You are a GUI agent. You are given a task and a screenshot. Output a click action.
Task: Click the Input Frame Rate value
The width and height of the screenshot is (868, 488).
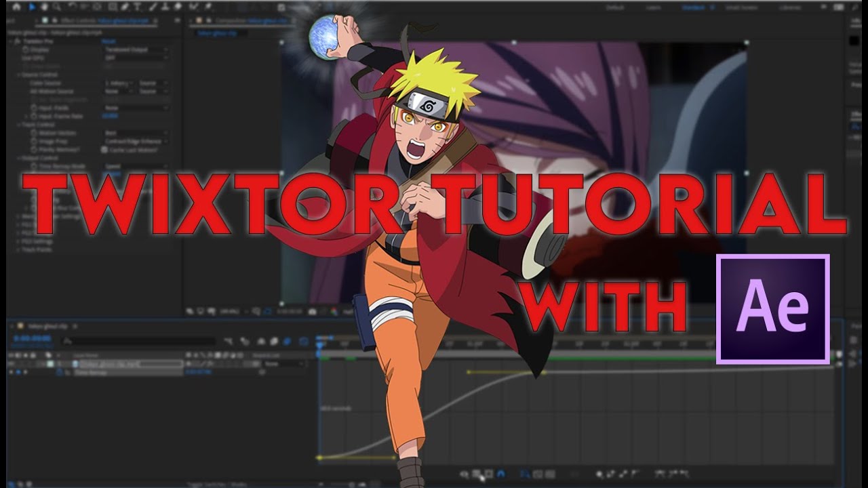111,116
